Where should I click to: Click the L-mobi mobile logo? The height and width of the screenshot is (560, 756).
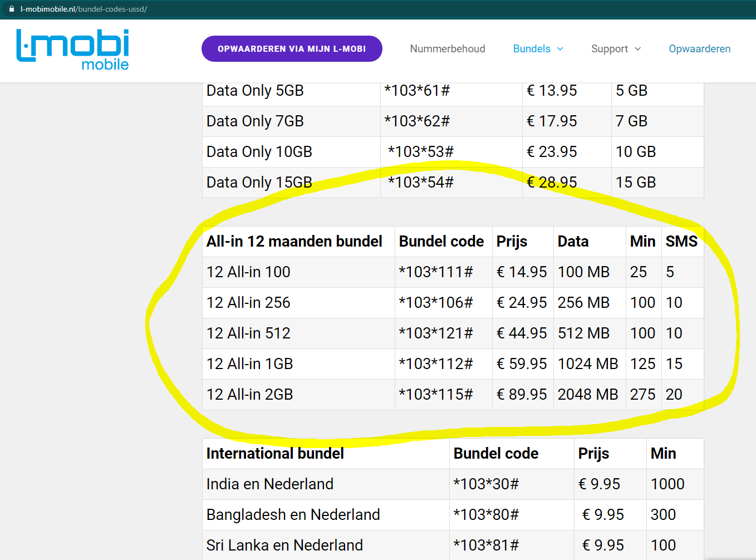click(x=73, y=50)
